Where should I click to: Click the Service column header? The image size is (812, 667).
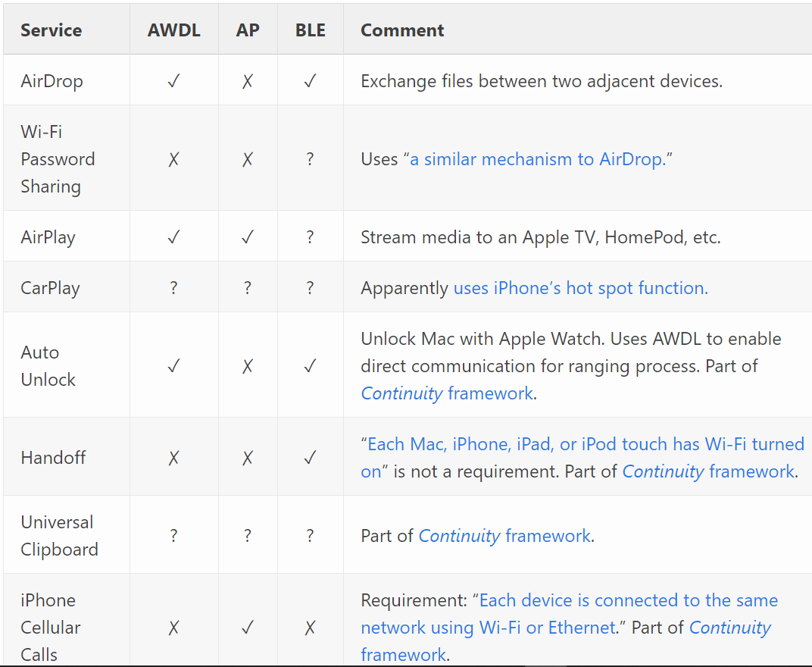(x=51, y=30)
